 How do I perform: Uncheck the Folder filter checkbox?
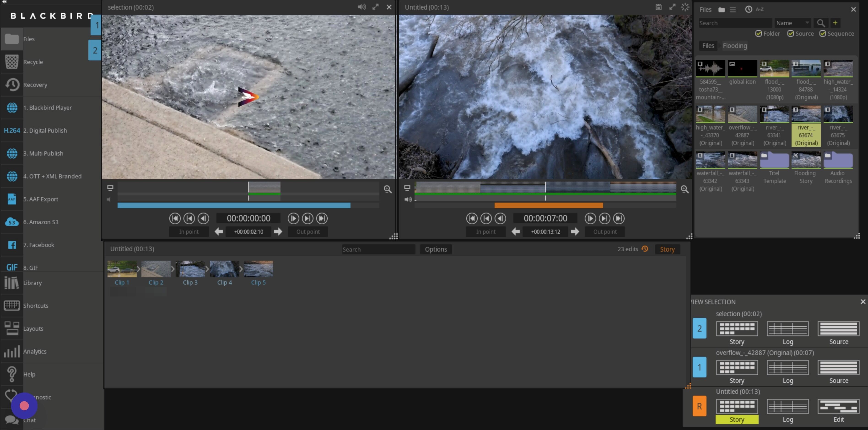758,33
